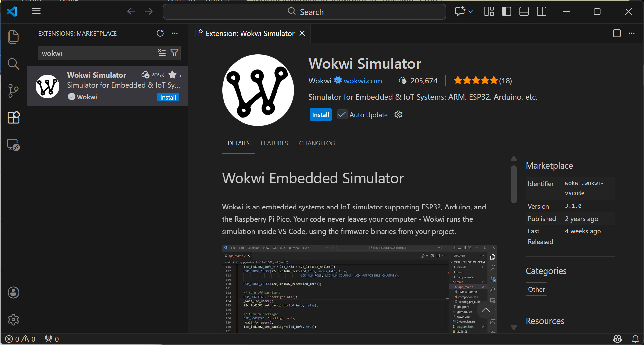Open the wokwi.com publisher link

pyautogui.click(x=363, y=81)
